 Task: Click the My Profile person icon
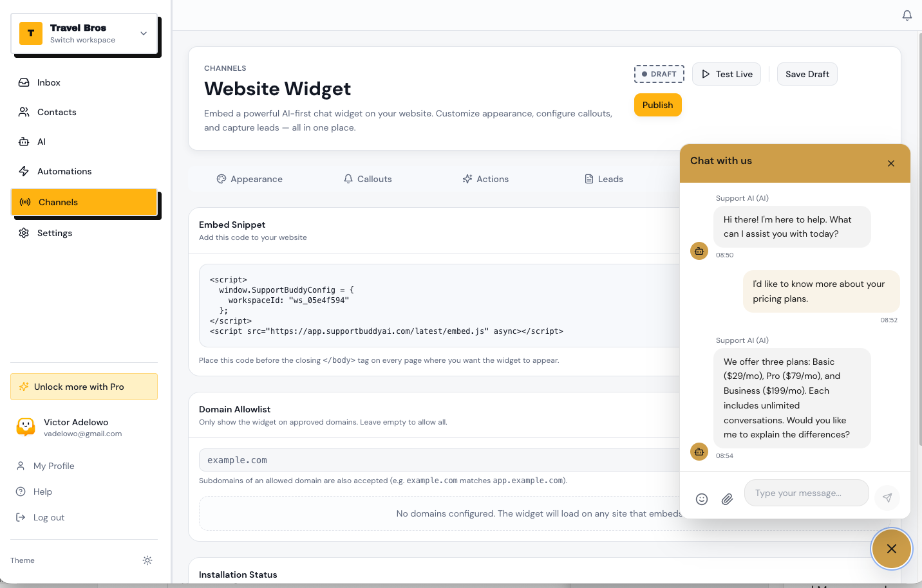[x=21, y=466]
